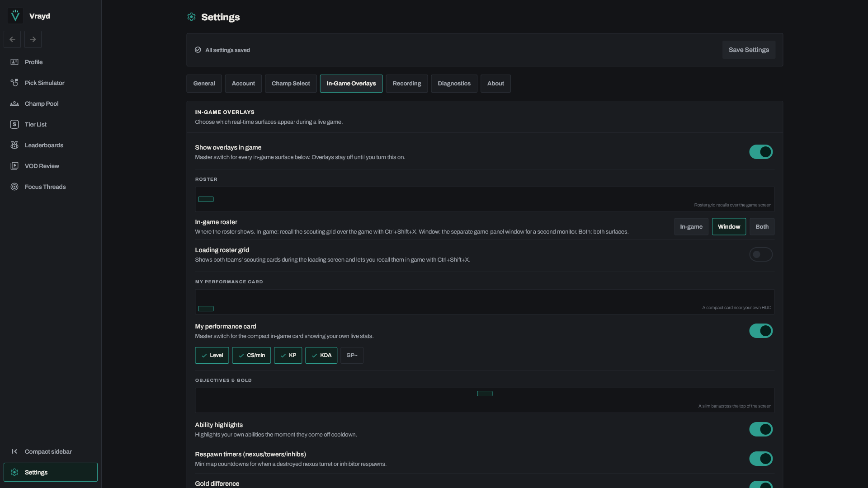Click the Roster preview overlay marker
The width and height of the screenshot is (868, 488).
pos(206,199)
